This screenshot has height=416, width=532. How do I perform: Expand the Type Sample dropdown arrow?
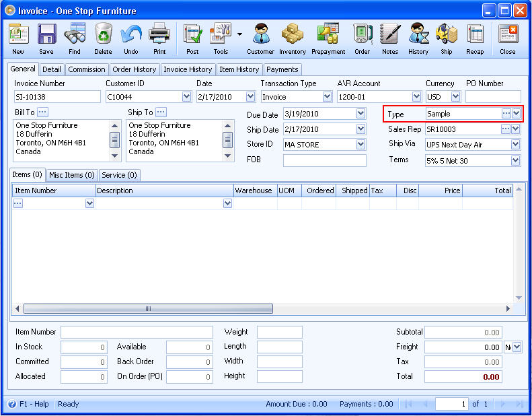pos(516,113)
